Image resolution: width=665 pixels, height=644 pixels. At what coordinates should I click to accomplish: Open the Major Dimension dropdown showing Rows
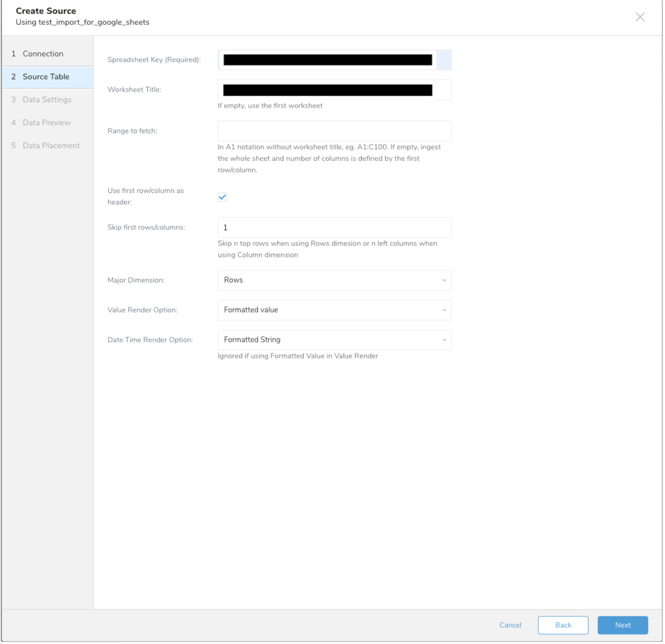coord(334,280)
